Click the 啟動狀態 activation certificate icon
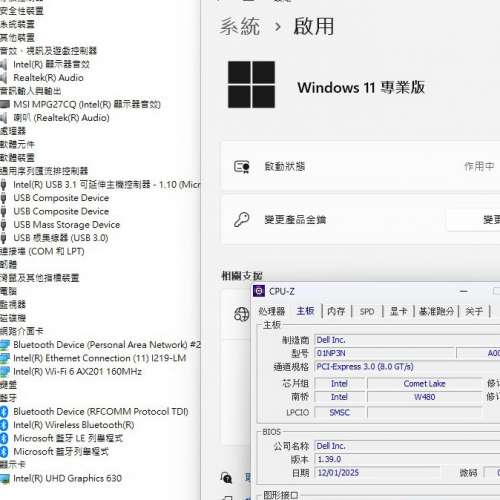The width and height of the screenshot is (500, 500). pyautogui.click(x=242, y=166)
